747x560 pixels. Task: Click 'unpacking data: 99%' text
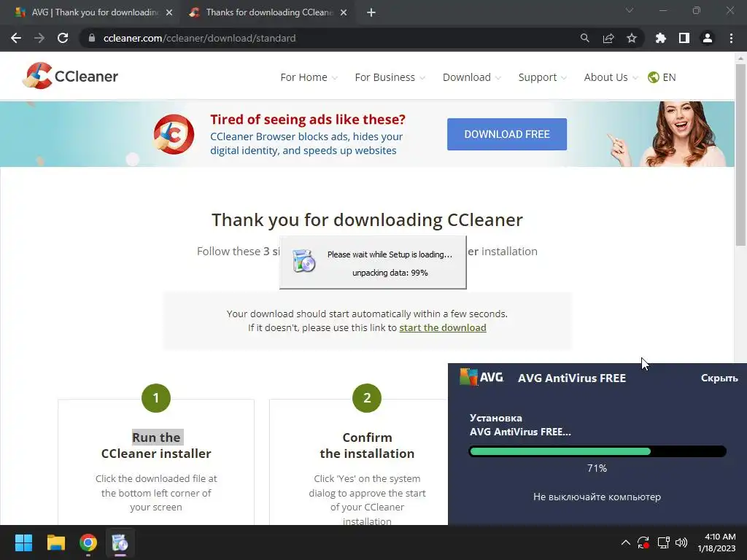click(x=390, y=273)
